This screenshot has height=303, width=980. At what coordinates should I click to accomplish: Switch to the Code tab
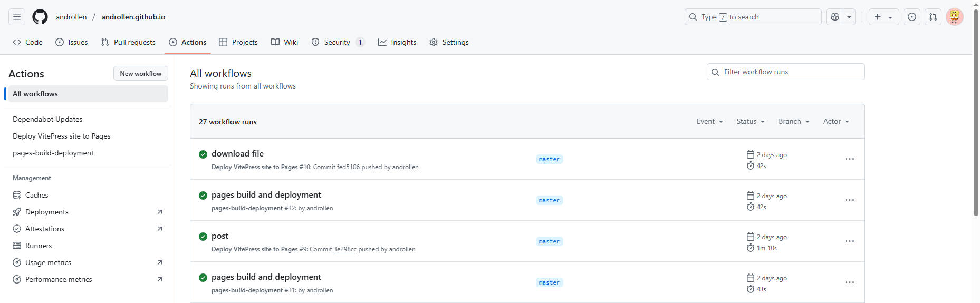click(27, 42)
